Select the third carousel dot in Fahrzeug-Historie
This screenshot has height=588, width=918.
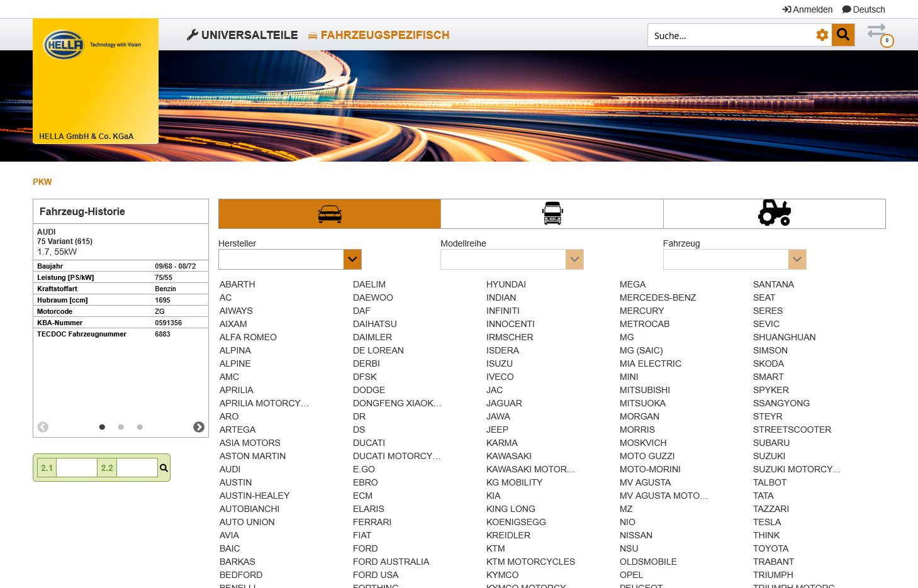tap(140, 427)
